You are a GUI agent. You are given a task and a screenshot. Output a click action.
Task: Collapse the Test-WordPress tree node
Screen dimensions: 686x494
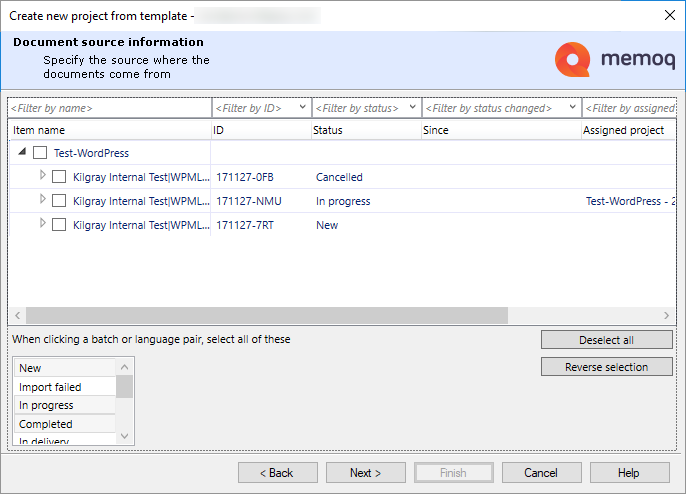click(x=22, y=153)
